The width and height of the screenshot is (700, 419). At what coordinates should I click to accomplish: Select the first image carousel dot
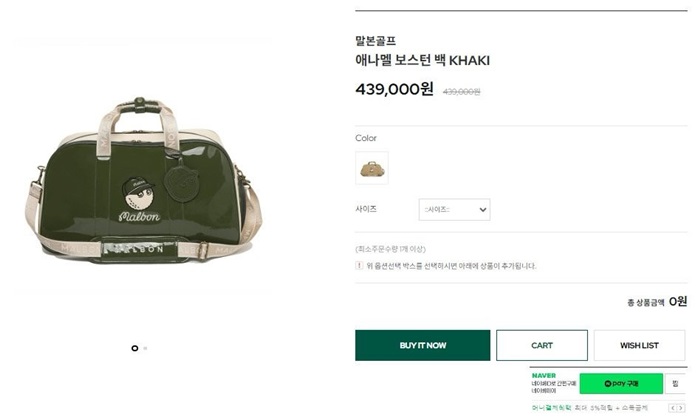[135, 348]
